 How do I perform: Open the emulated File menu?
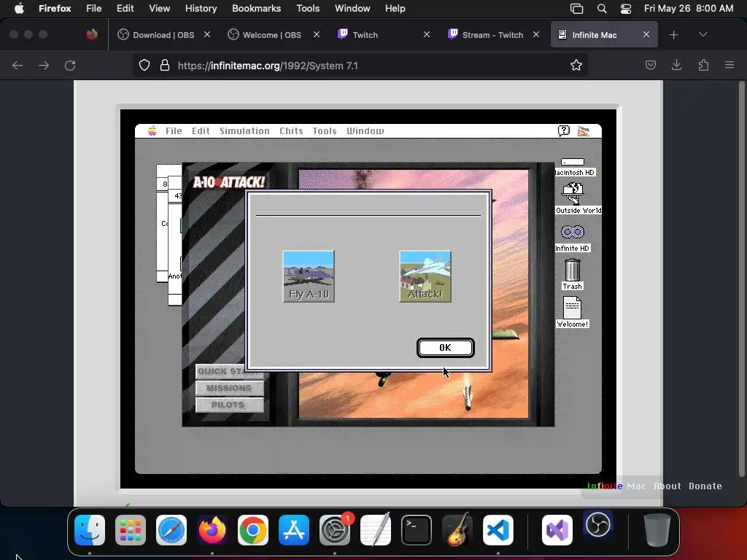(x=174, y=131)
